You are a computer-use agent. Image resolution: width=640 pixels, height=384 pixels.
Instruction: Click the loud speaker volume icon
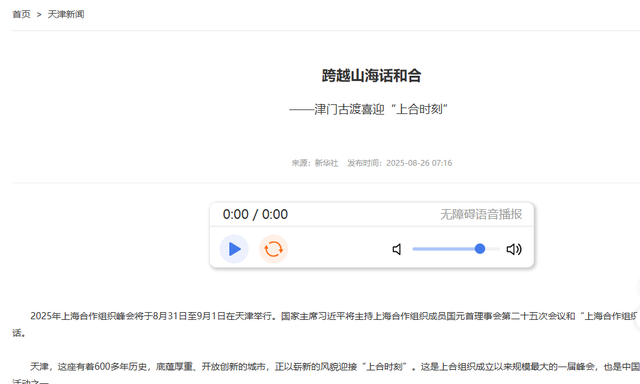tap(514, 249)
